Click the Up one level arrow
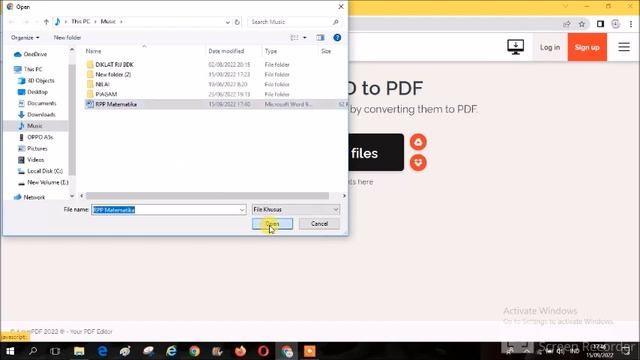640x360 pixels. (x=46, y=22)
